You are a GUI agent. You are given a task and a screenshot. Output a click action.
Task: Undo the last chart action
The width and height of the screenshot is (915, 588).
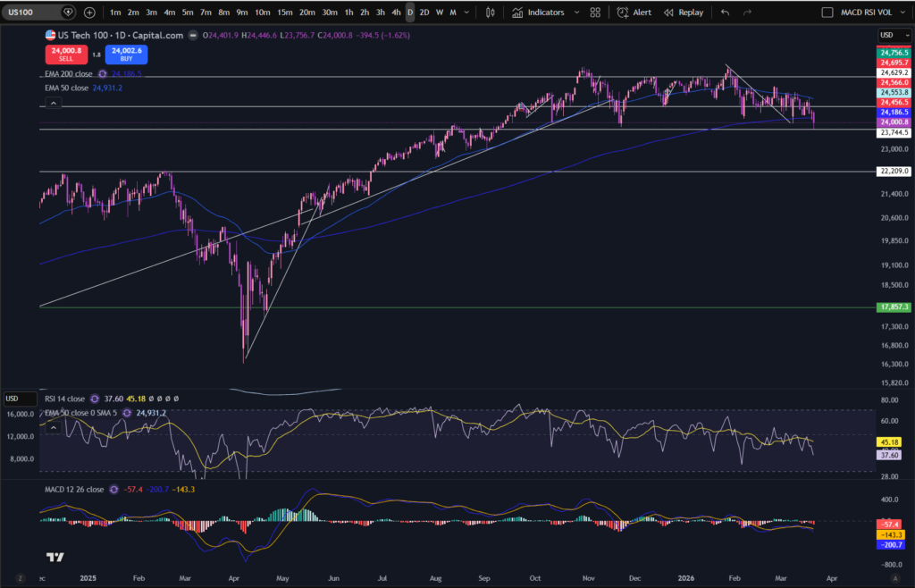(726, 13)
